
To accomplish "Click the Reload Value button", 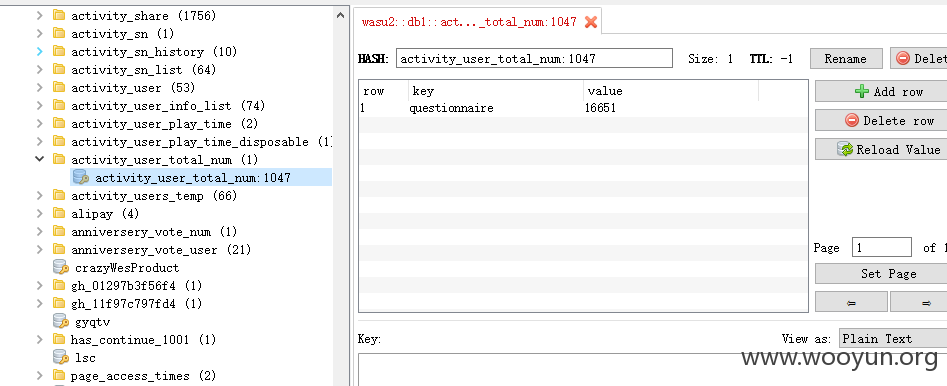I will [x=881, y=149].
